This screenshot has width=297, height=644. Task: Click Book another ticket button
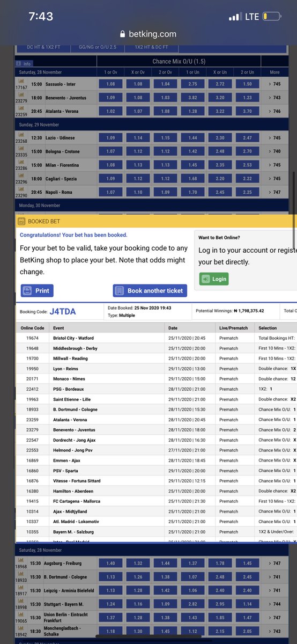(150, 291)
